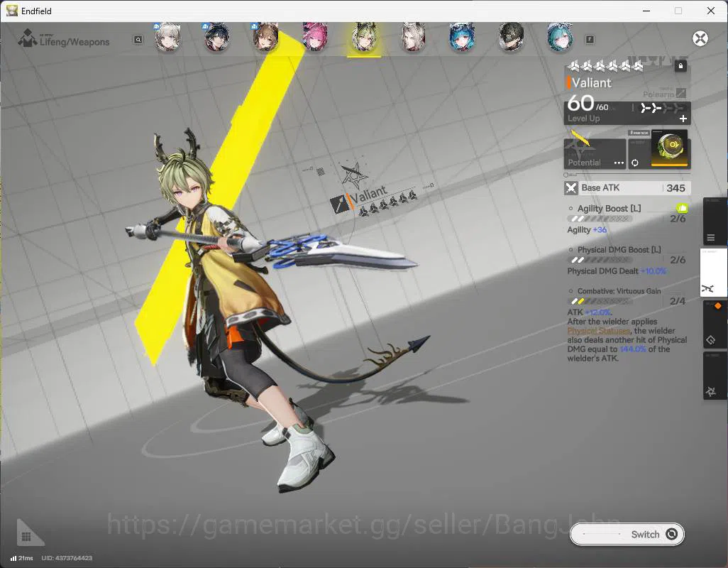Click the weapon tuning arrows indicator
The height and width of the screenshot is (568, 728).
coord(662,108)
